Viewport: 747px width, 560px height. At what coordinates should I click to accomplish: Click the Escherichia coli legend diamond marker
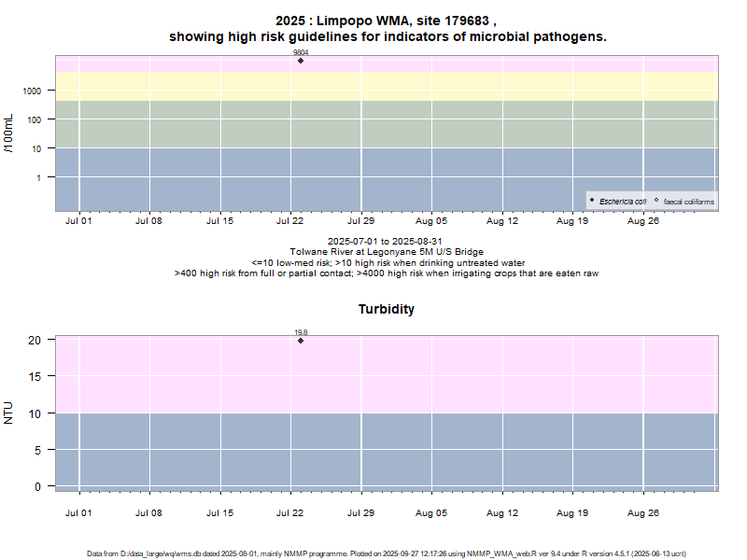click(593, 202)
